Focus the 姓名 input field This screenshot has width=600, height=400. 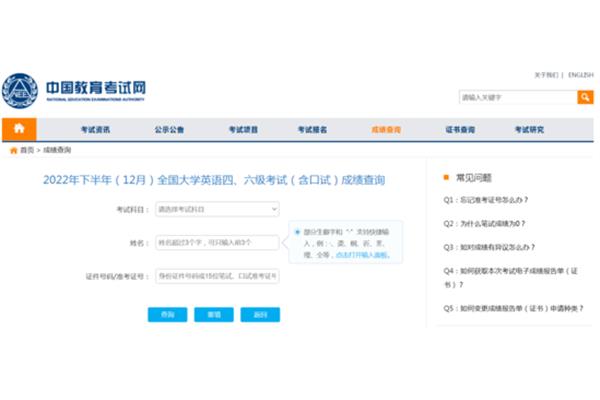click(217, 243)
